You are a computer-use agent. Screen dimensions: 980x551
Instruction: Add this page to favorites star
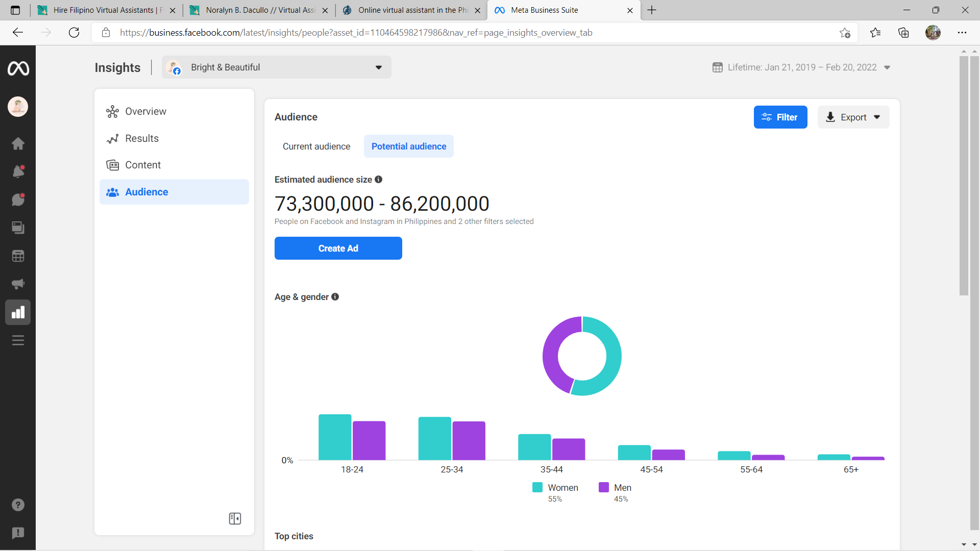tap(845, 33)
